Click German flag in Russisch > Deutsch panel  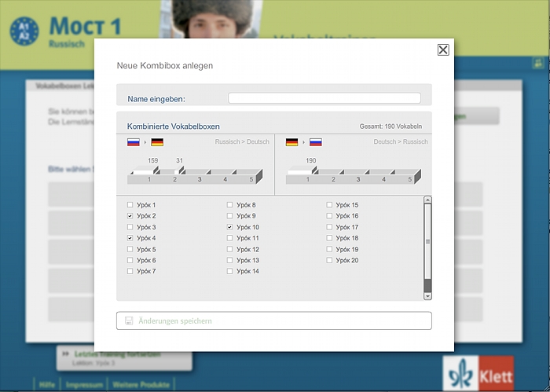(157, 142)
